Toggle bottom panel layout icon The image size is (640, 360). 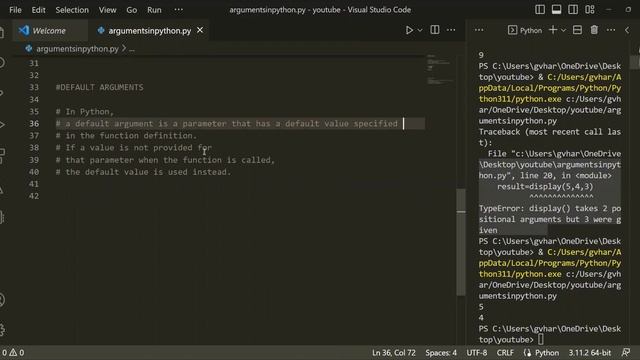pyautogui.click(x=556, y=9)
